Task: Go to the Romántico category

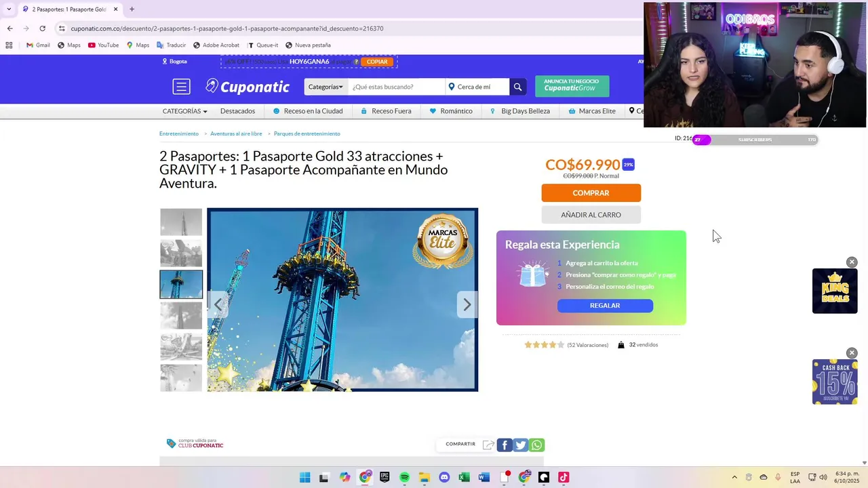Action: coord(451,111)
